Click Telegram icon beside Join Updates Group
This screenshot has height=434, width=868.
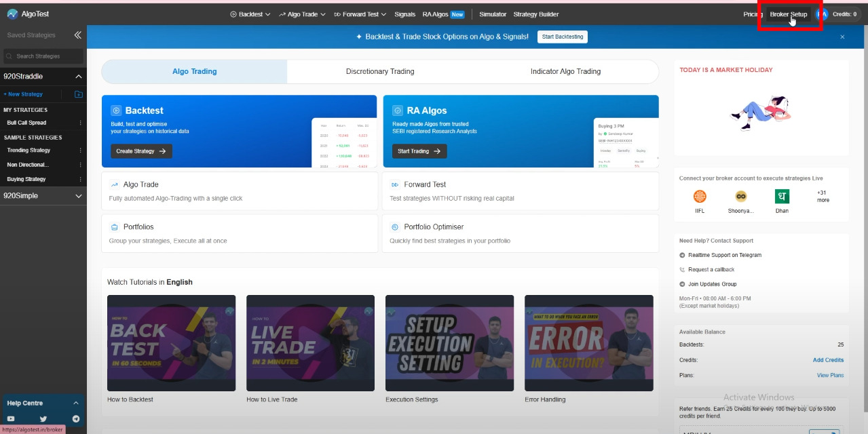682,284
